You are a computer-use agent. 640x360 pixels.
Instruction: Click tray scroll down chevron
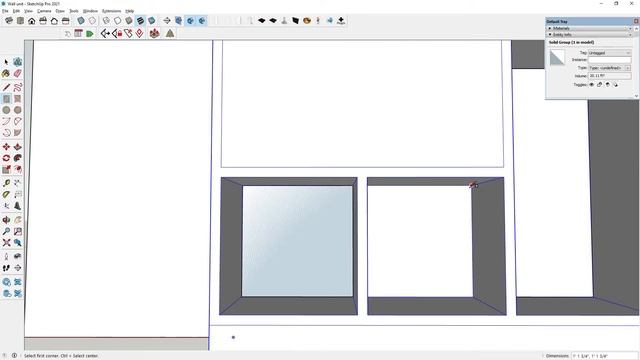click(636, 96)
